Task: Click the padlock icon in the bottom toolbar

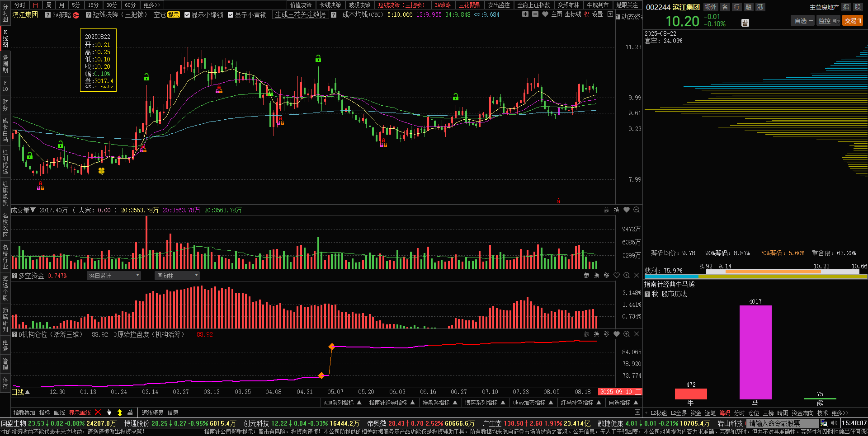Action: click(130, 413)
